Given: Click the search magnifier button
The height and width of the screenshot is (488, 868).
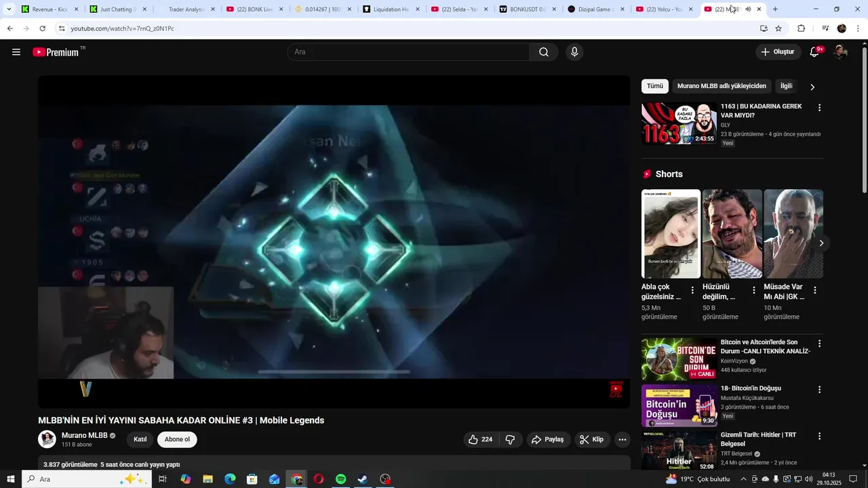Looking at the screenshot, I should [x=544, y=52].
